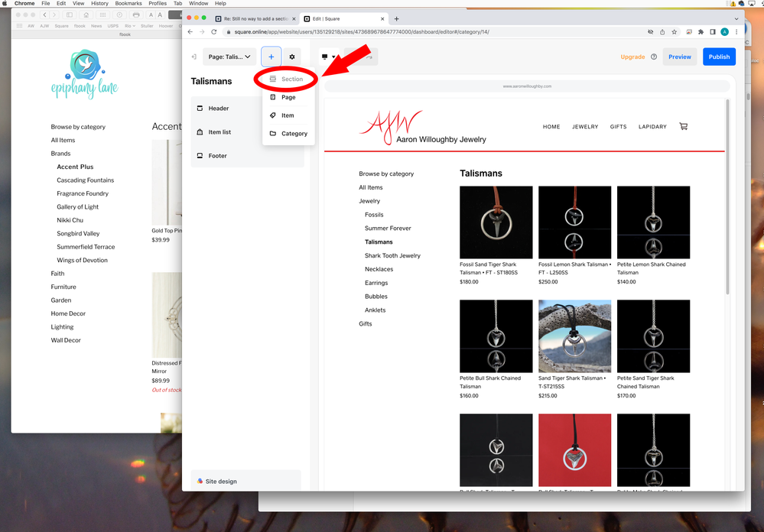Click the Publish button
The height and width of the screenshot is (532, 764).
click(x=719, y=57)
